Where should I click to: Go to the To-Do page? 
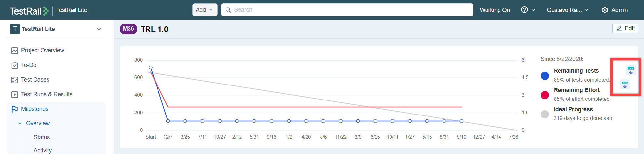[x=29, y=65]
